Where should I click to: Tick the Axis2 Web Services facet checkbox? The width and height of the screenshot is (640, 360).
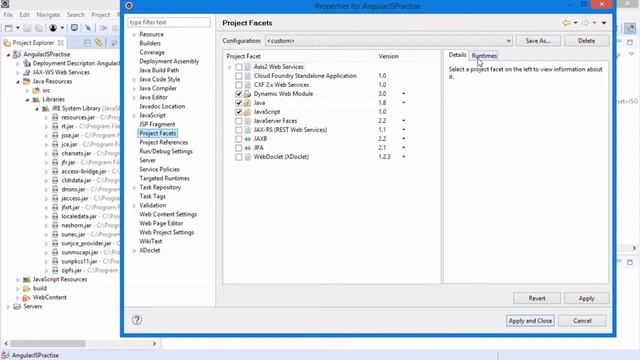[x=238, y=67]
